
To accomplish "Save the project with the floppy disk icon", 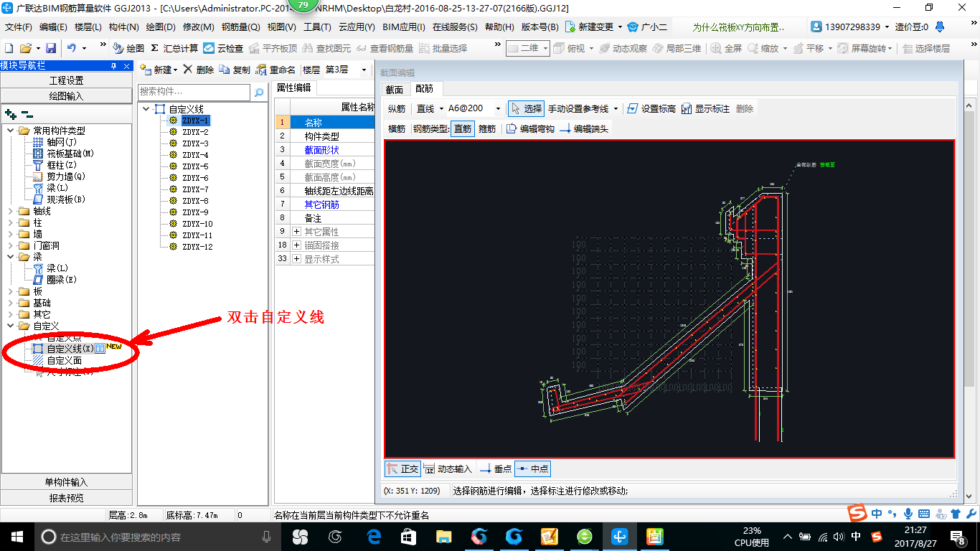I will click(51, 48).
